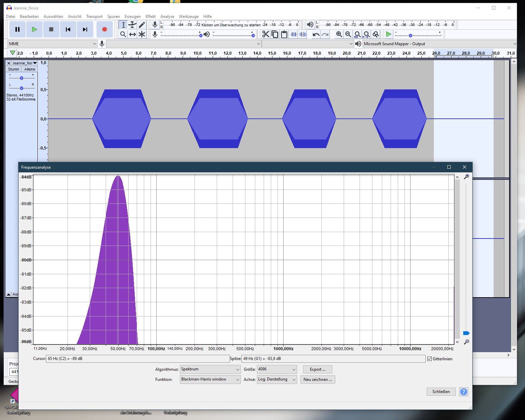Click the 10,0 mark on timeline ruler
Image resolution: width=525 pixels, height=420 pixels.
point(198,53)
